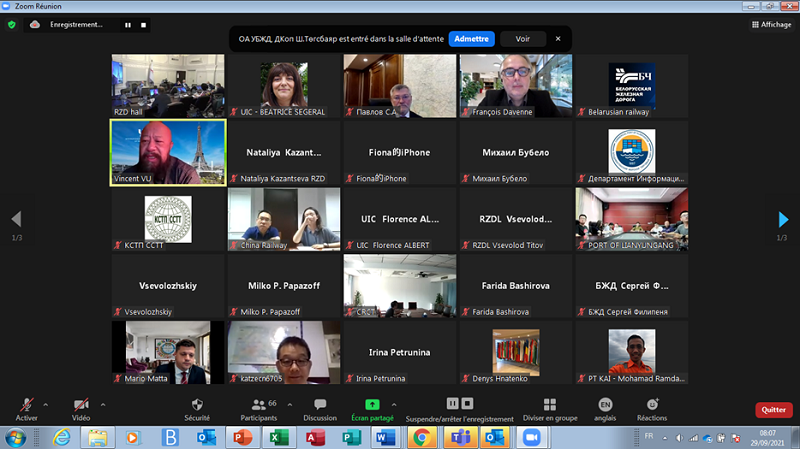Open Excel from the Windows taskbar
Screen dimensions: 800x449
tap(279, 437)
